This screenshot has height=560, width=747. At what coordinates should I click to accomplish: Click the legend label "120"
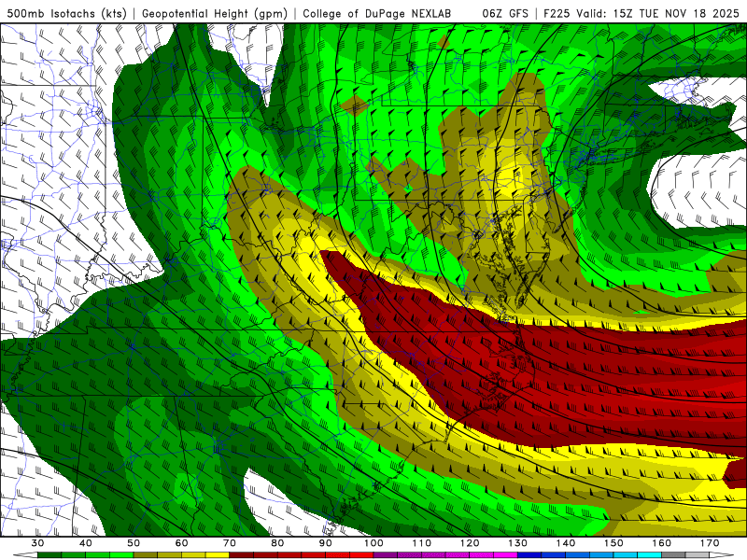[470, 543]
